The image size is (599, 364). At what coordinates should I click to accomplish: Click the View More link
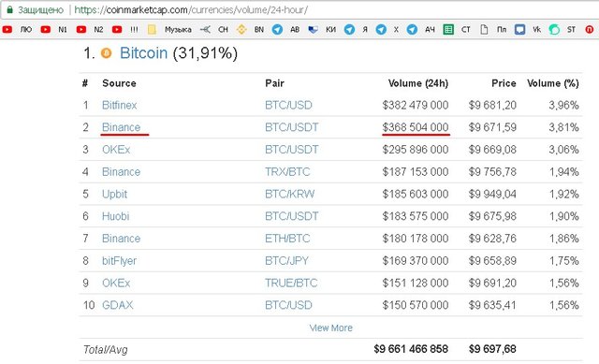[x=330, y=328]
